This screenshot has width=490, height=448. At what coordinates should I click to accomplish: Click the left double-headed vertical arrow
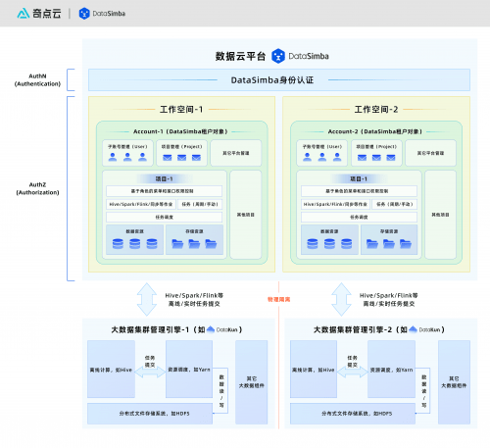(x=147, y=299)
